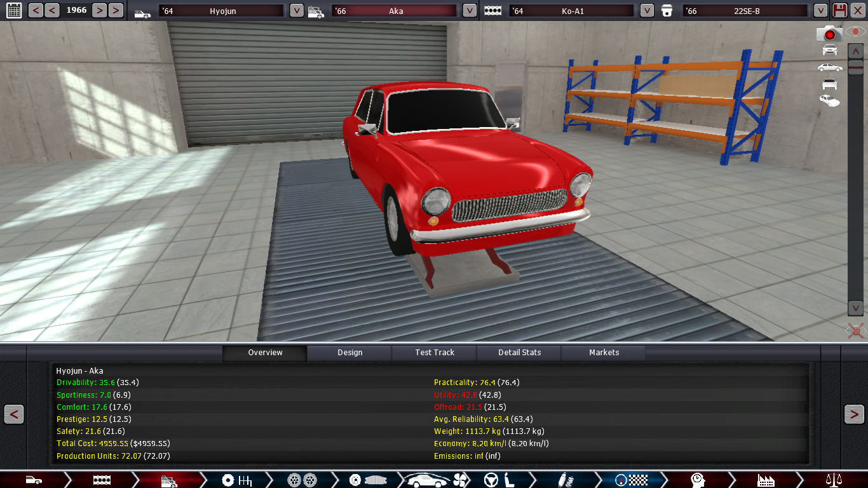868x488 pixels.
Task: Click the next page arrow beside stats panel
Action: [x=853, y=414]
